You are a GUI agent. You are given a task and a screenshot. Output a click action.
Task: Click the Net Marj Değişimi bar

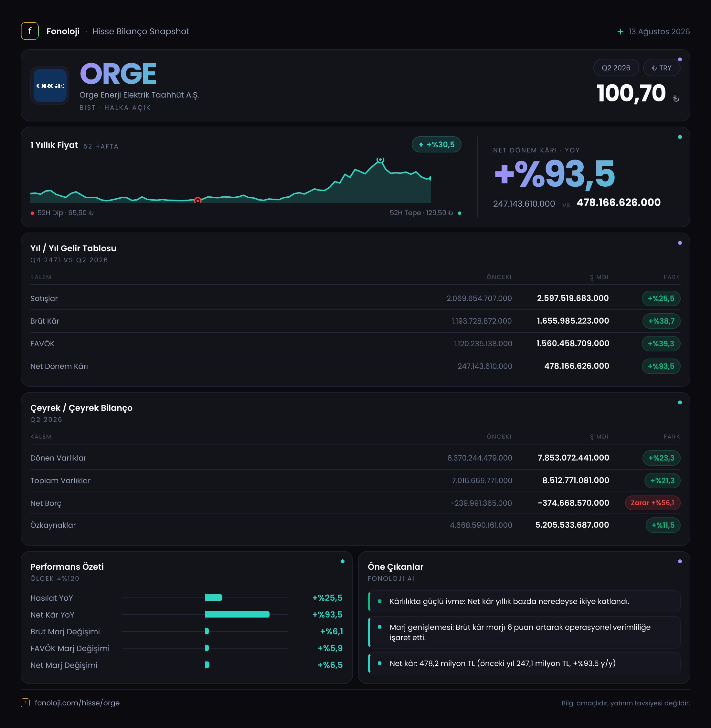tap(207, 665)
